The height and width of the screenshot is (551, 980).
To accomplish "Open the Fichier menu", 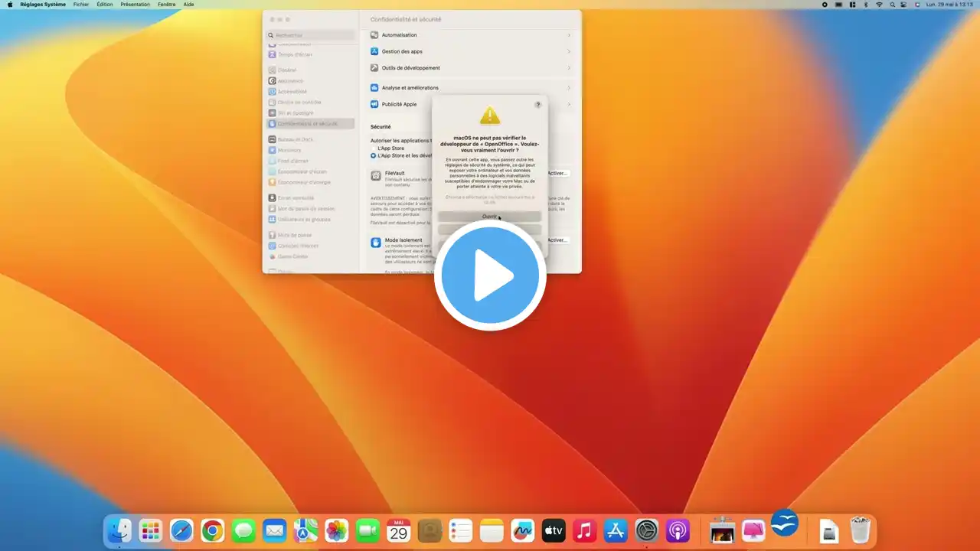I will [x=81, y=5].
